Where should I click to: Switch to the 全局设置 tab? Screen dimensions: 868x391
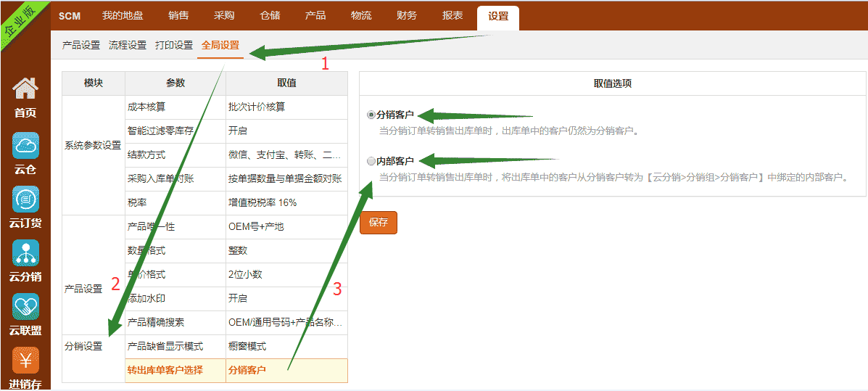(x=220, y=45)
